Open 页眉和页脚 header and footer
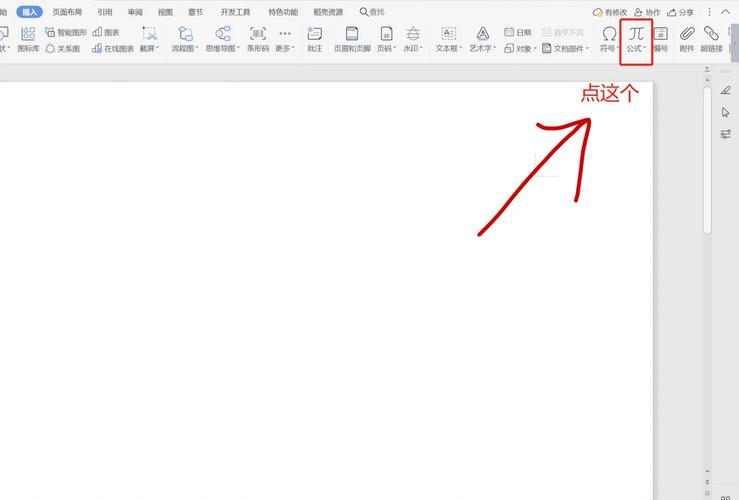739x500 pixels. pyautogui.click(x=352, y=38)
